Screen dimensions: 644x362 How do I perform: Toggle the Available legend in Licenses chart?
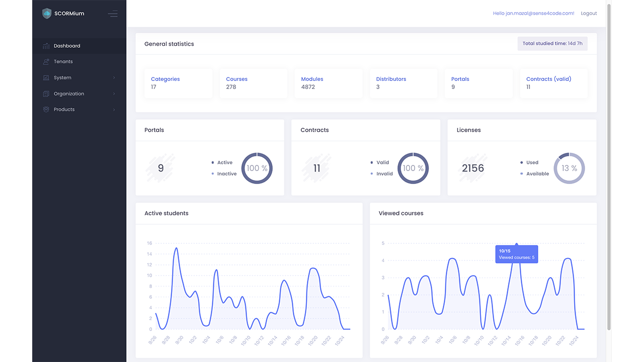(534, 173)
